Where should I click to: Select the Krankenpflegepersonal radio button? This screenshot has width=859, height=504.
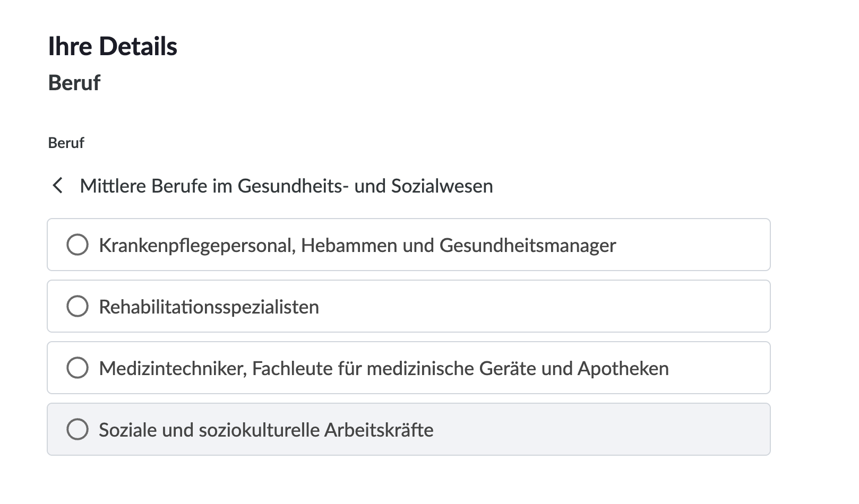click(x=78, y=245)
